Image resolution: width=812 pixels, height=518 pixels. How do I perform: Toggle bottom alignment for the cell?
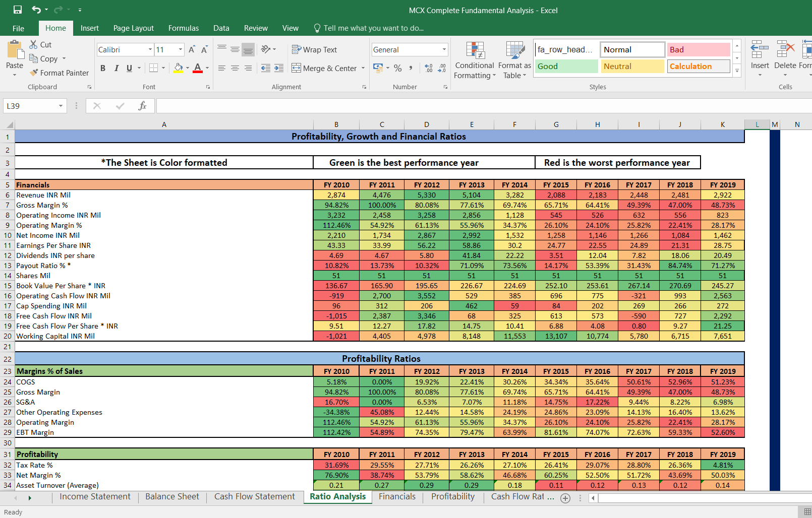tap(248, 49)
